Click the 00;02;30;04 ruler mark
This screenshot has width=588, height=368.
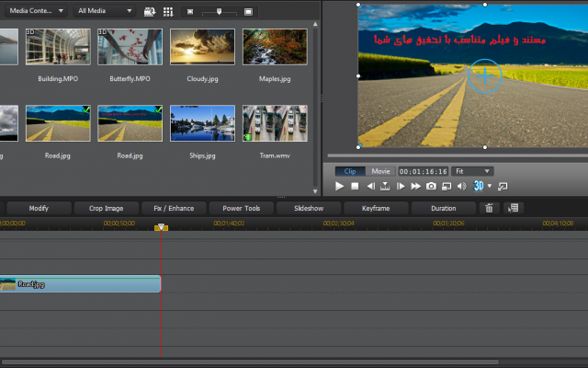point(339,223)
